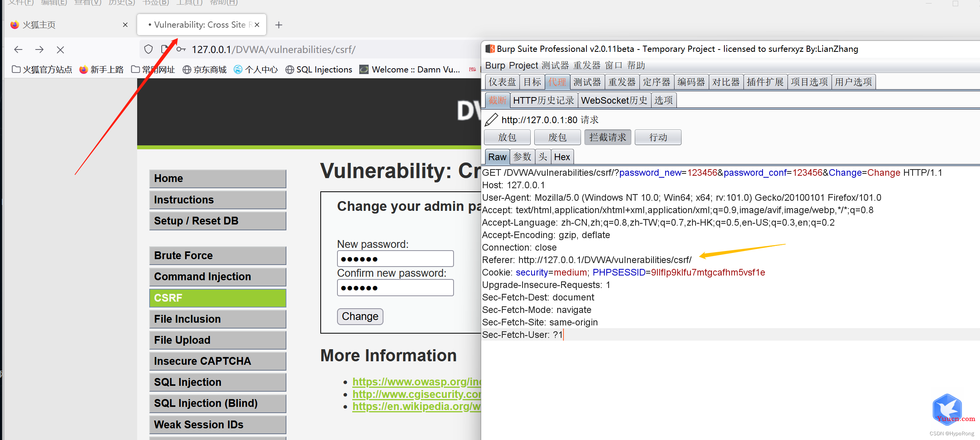Open 新手上路 bookmark
This screenshot has height=440, width=980.
click(101, 69)
